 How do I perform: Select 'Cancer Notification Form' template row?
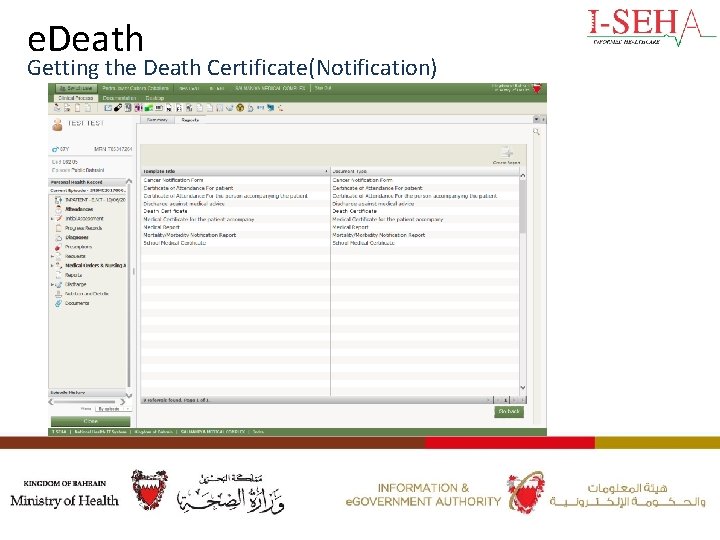coord(235,180)
